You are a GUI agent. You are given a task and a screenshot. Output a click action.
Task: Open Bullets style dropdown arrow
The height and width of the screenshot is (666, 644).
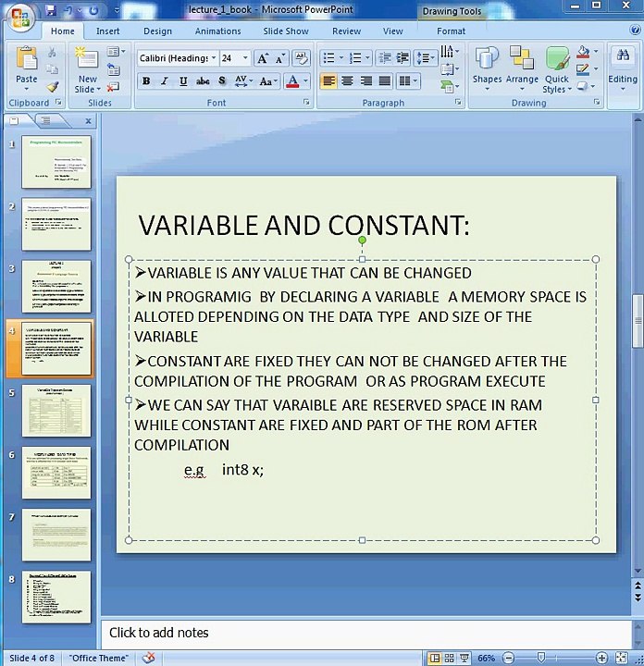pyautogui.click(x=341, y=57)
